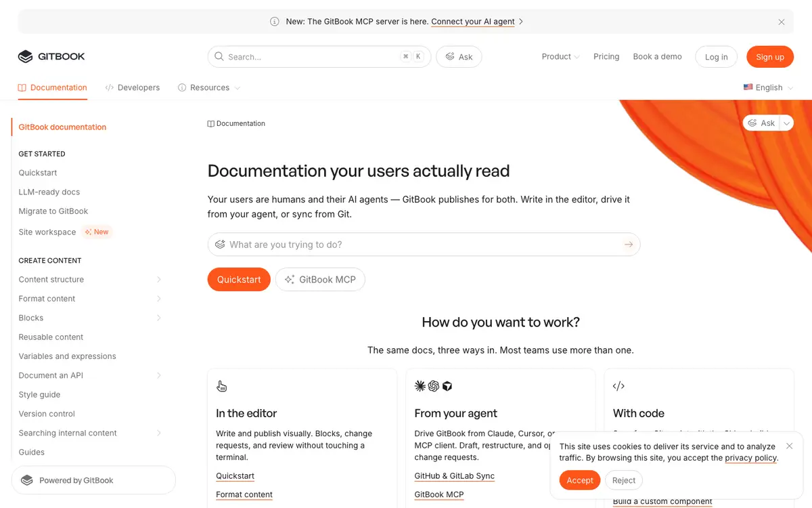This screenshot has width=812, height=508.
Task: Select GitBook documentation in sidebar
Action: tap(62, 127)
